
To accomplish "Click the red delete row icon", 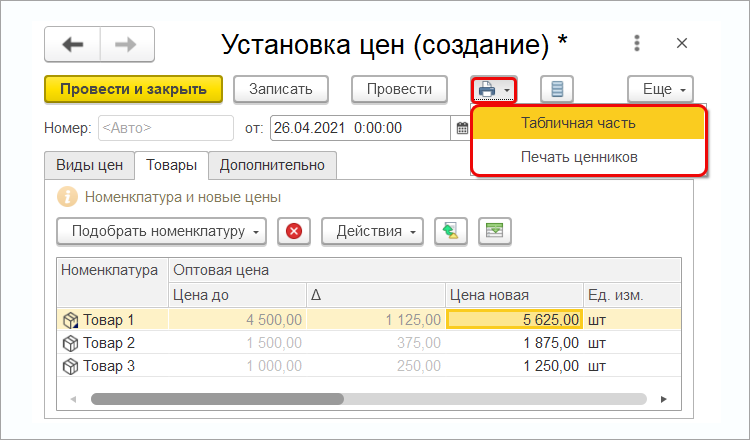I will click(x=293, y=231).
